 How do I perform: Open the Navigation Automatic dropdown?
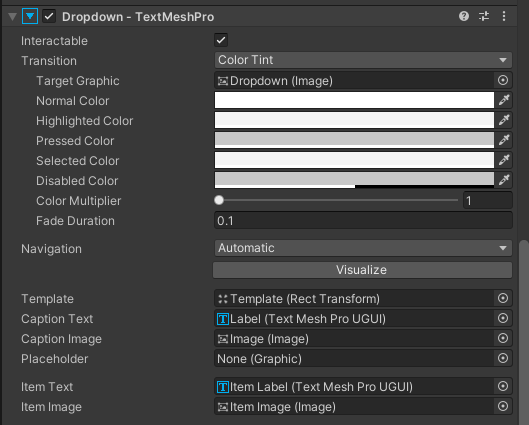point(363,248)
